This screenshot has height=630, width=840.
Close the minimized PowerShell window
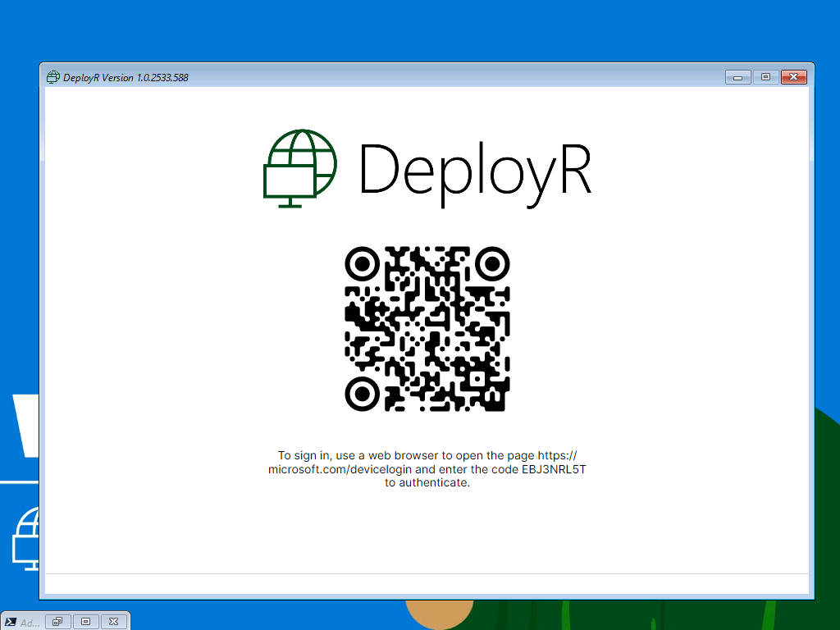coord(114,622)
